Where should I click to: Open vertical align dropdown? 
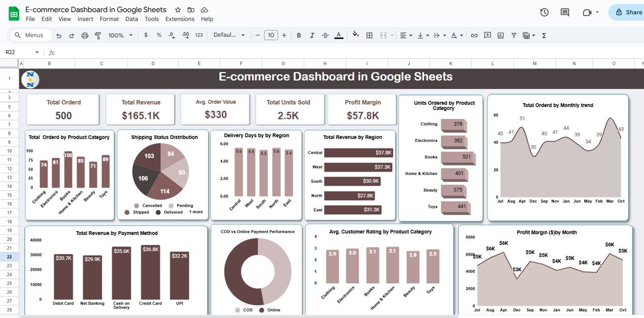[423, 35]
